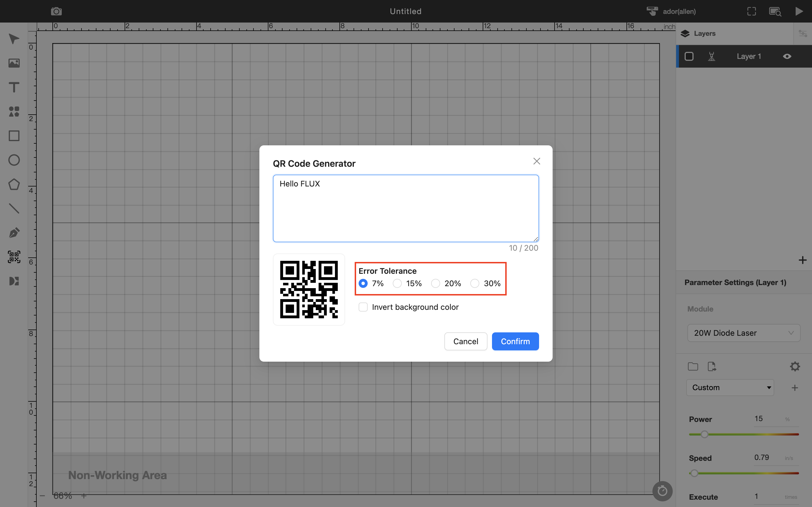Enable Invert background color
Screen dimensions: 812x507
pyautogui.click(x=363, y=307)
